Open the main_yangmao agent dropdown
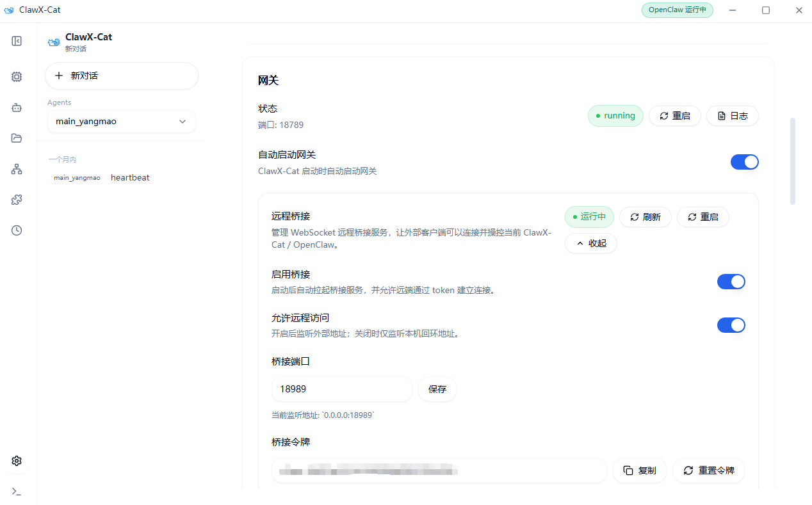812x505 pixels. coord(121,121)
